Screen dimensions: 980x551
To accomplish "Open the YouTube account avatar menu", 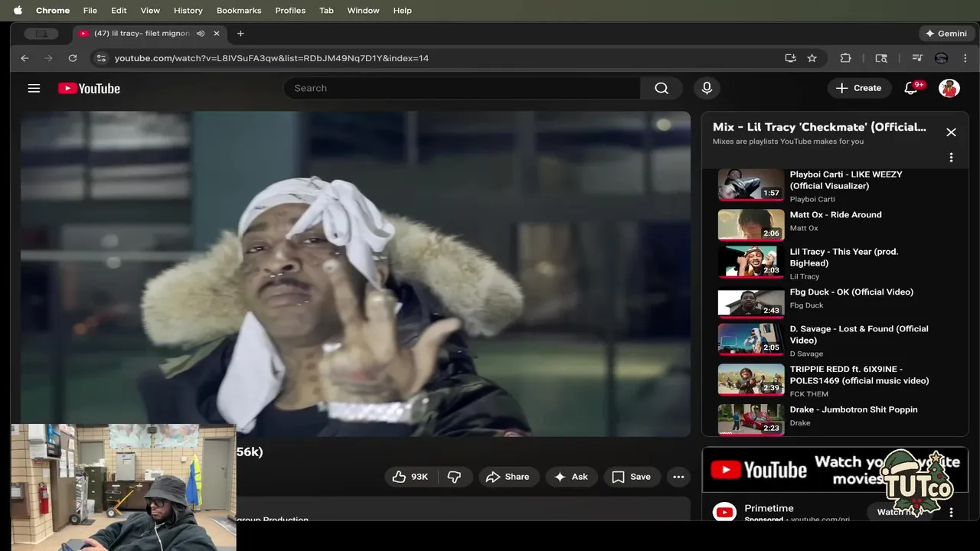I will click(x=949, y=88).
